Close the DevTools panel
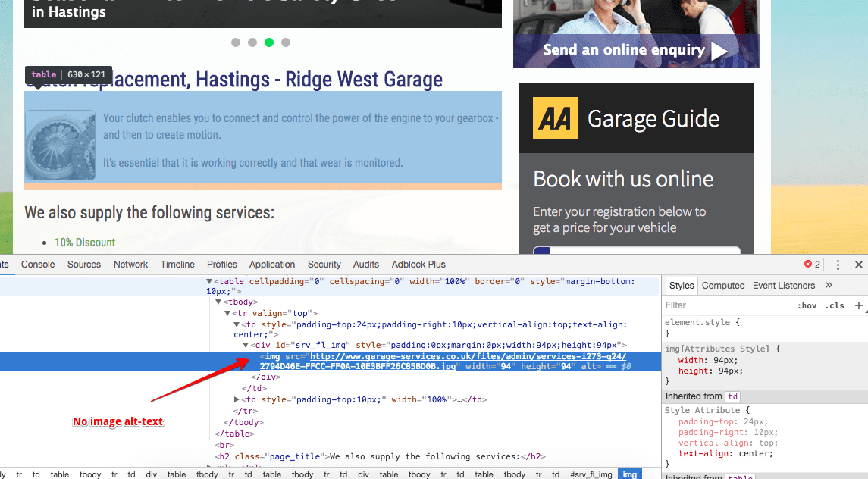The width and height of the screenshot is (868, 479). [859, 265]
